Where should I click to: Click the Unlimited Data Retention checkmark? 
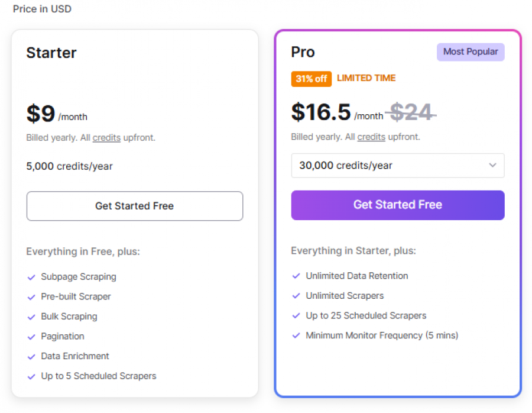[x=296, y=276]
